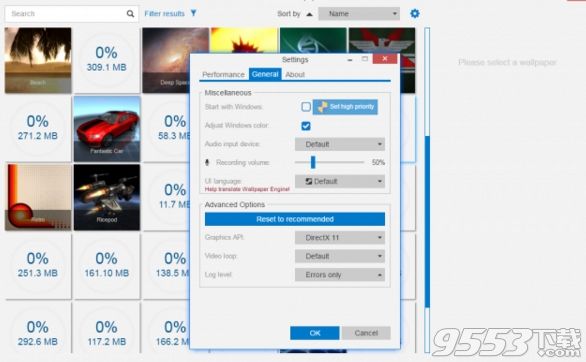
Task: Uncheck the Adjust Windows color checkbox
Action: (306, 126)
